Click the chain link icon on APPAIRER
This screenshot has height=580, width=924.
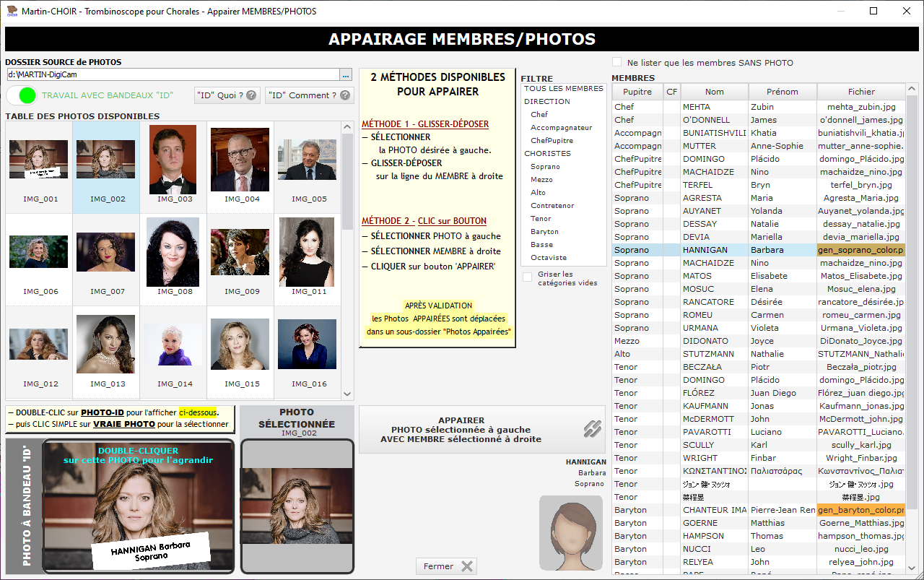[592, 430]
